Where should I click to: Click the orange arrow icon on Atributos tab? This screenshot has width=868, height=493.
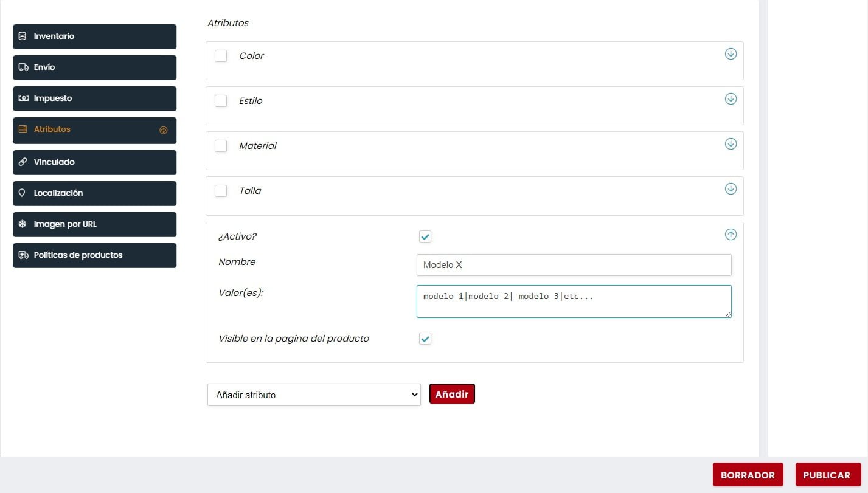pos(163,130)
